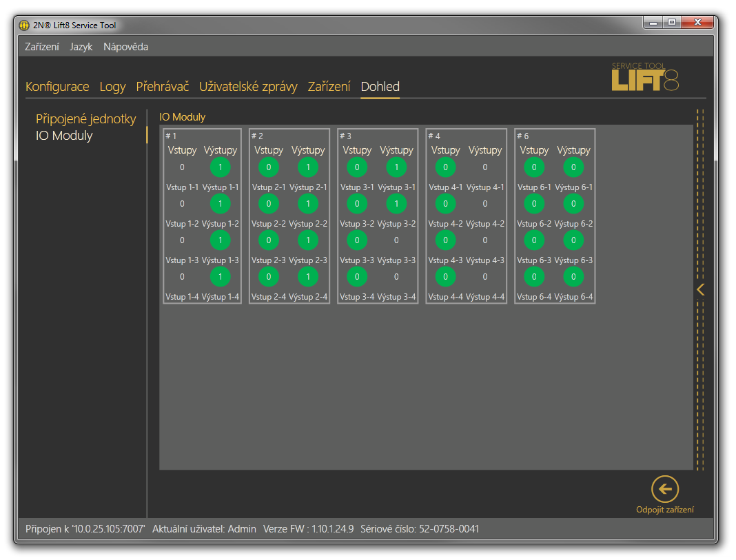The image size is (736, 560).
Task: Toggle green Výstup 3-2 output indicator
Action: coord(396,204)
